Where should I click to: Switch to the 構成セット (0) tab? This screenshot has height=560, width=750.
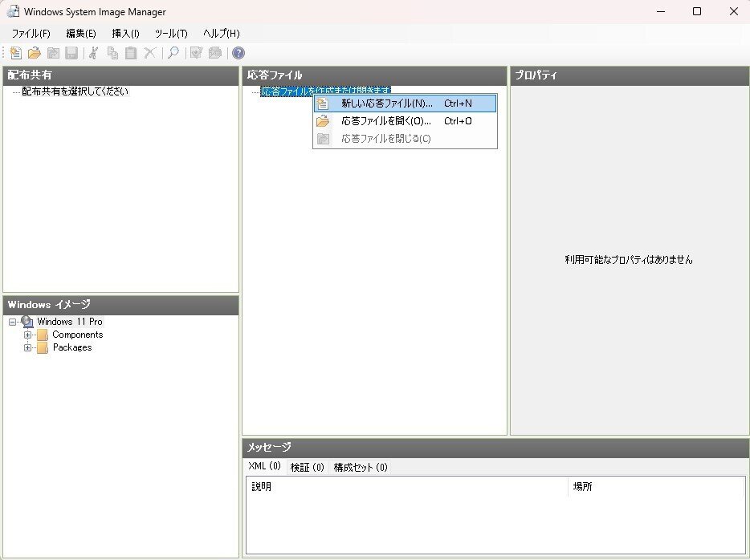point(361,466)
